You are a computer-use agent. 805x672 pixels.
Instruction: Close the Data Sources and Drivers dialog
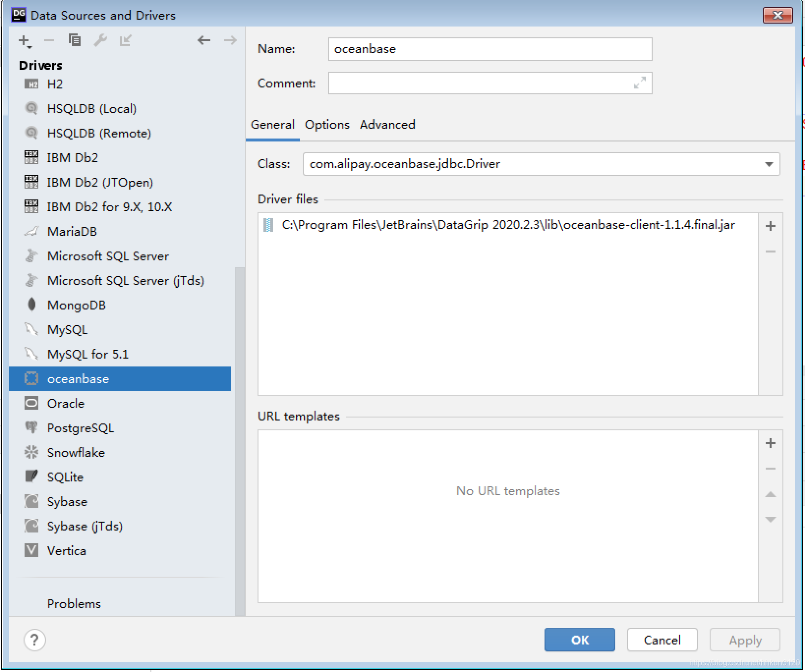[x=778, y=15]
